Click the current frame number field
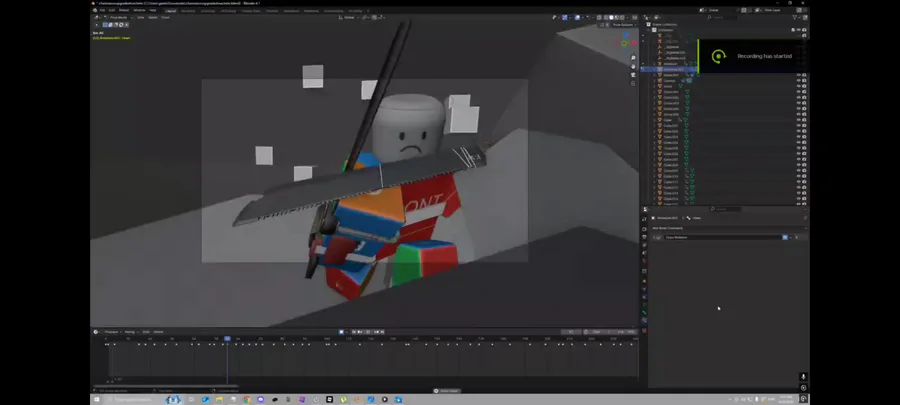This screenshot has width=900, height=405. 571,332
